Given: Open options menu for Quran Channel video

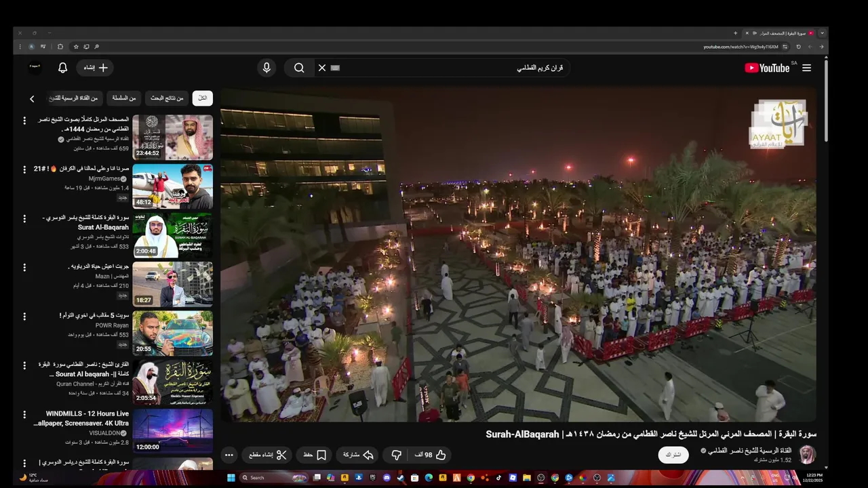Looking at the screenshot, I should (x=24, y=365).
